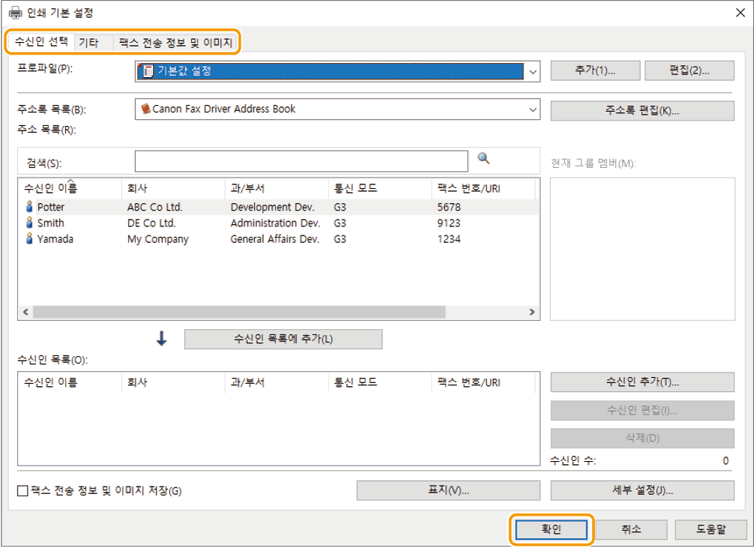754x549 pixels.
Task: Click the printer icon in title bar
Action: (15, 14)
